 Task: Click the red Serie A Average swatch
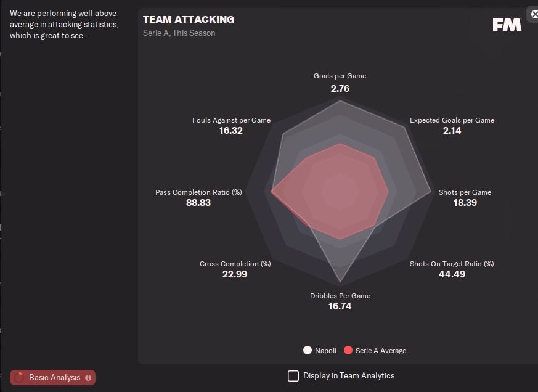[x=348, y=351]
